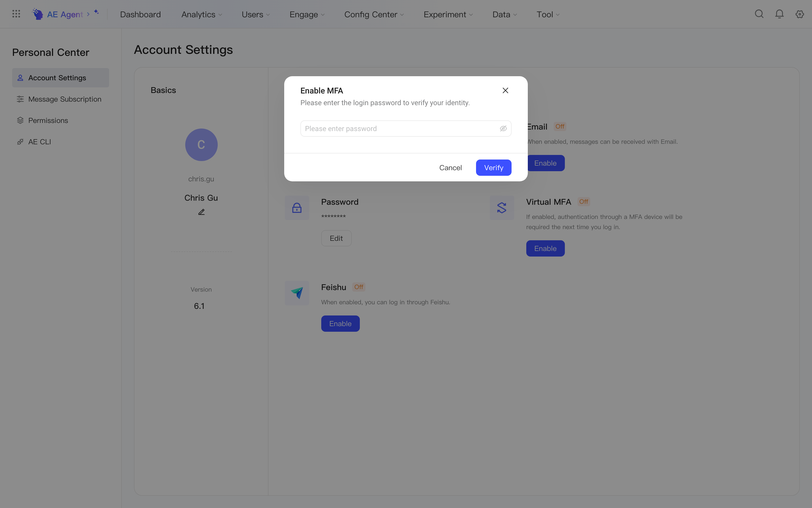Click Enable button for Feishu
This screenshot has height=508, width=812.
pyautogui.click(x=340, y=324)
